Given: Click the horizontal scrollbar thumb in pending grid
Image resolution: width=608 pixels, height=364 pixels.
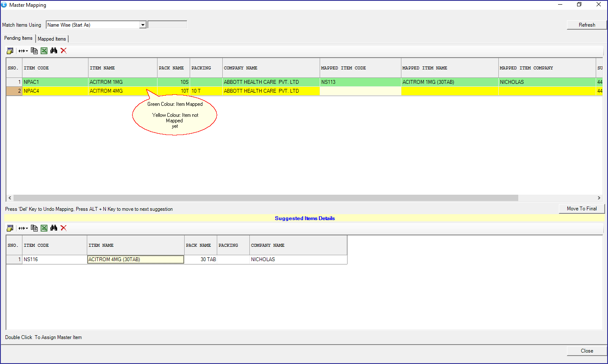Looking at the screenshot, I should point(266,198).
